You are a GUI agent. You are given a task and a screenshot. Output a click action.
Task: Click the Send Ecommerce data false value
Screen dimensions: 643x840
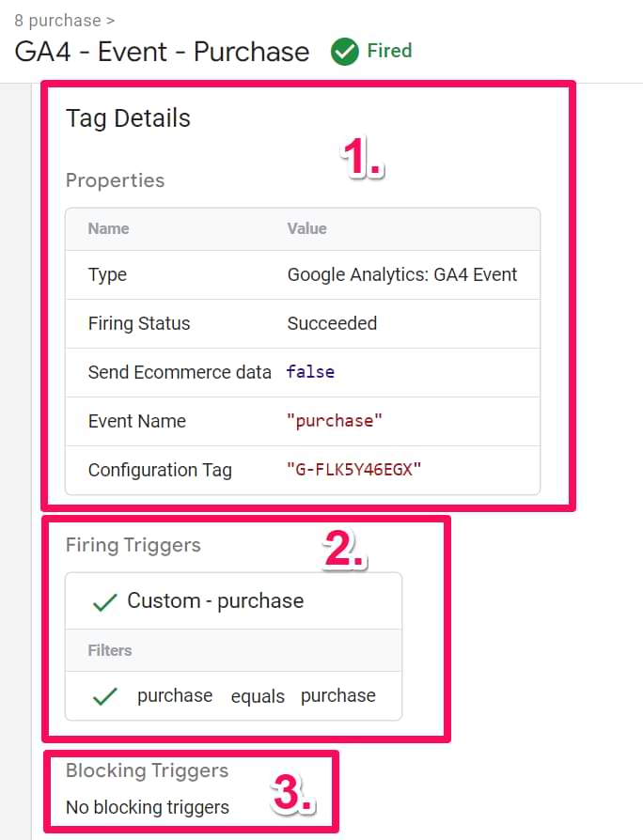[x=310, y=372]
